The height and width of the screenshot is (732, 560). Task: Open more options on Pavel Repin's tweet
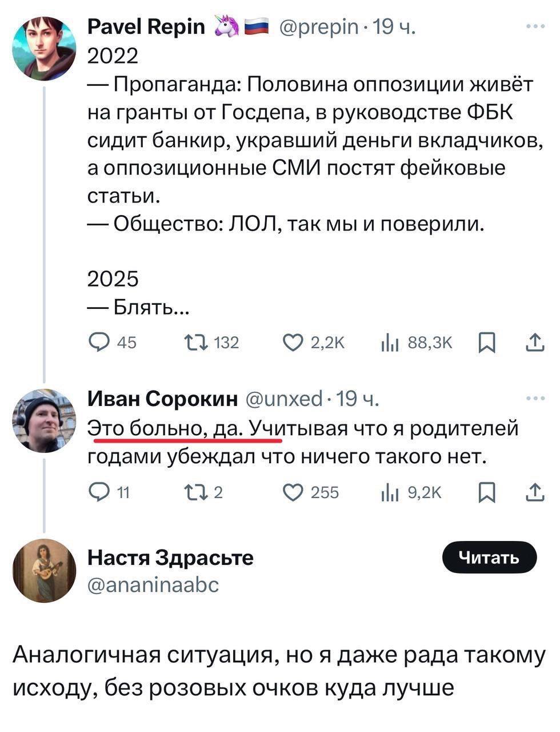[535, 26]
